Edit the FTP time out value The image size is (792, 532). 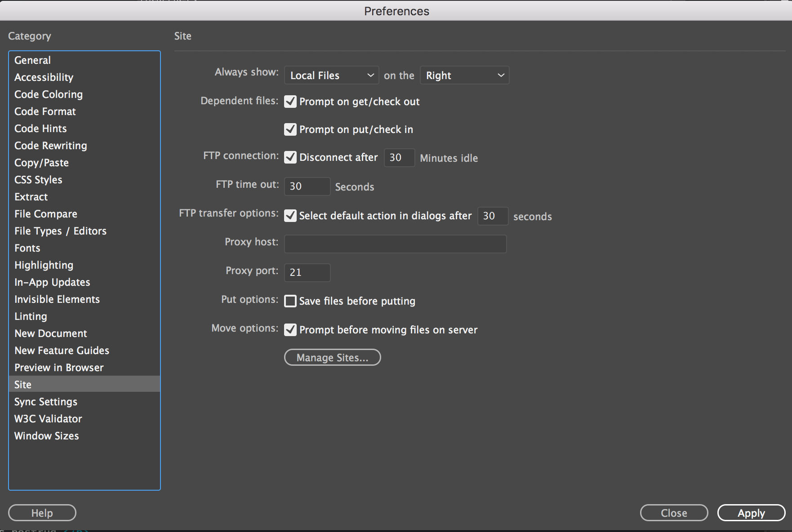[x=307, y=186]
